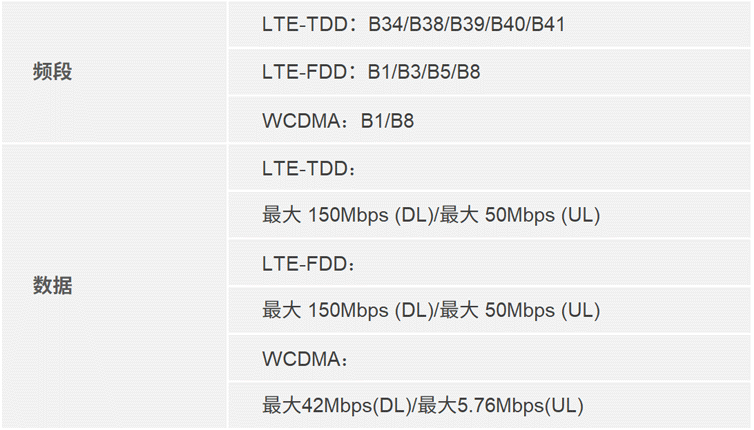
Task: Click 50Mbps (UL) under LTE-FDD data
Action: [x=542, y=310]
